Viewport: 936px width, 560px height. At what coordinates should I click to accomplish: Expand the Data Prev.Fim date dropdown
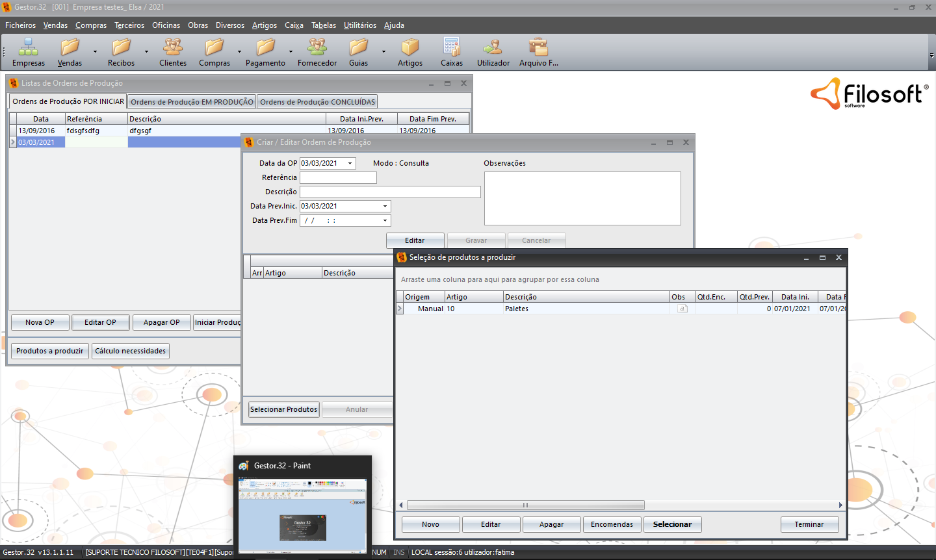(x=385, y=221)
